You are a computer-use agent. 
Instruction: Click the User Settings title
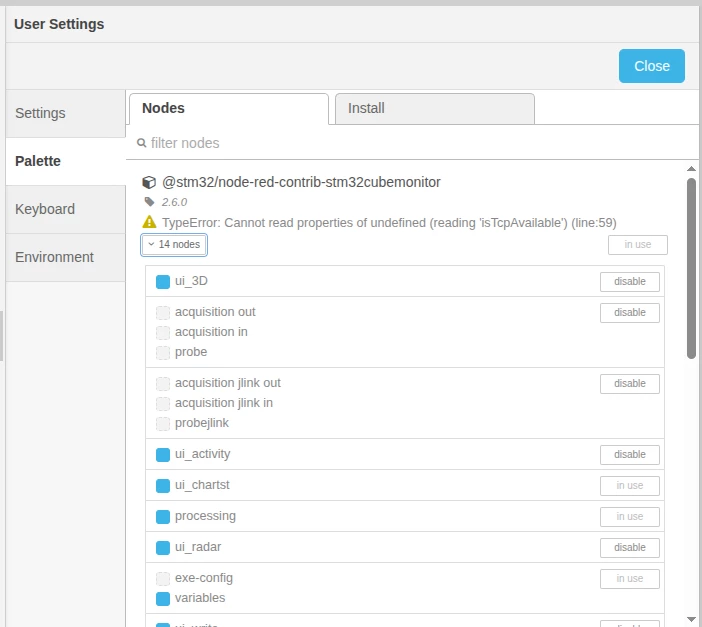click(59, 24)
